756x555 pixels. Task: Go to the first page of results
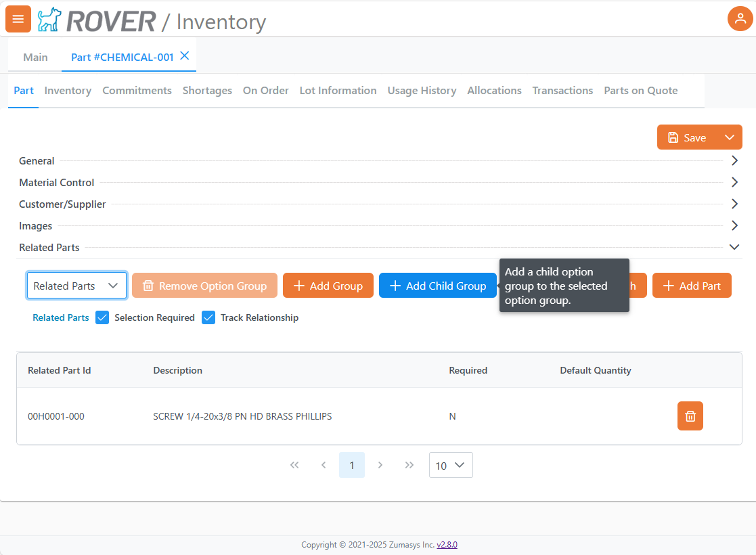pyautogui.click(x=294, y=465)
